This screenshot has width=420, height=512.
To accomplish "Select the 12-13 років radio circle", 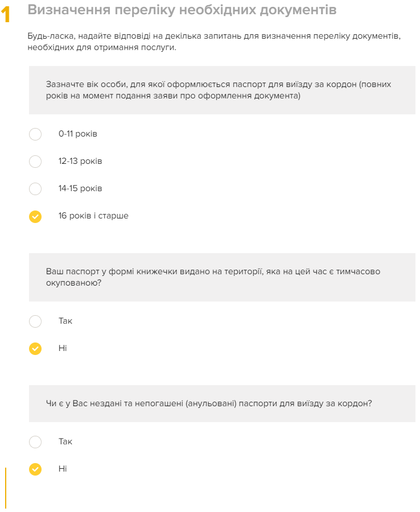I will pyautogui.click(x=35, y=162).
